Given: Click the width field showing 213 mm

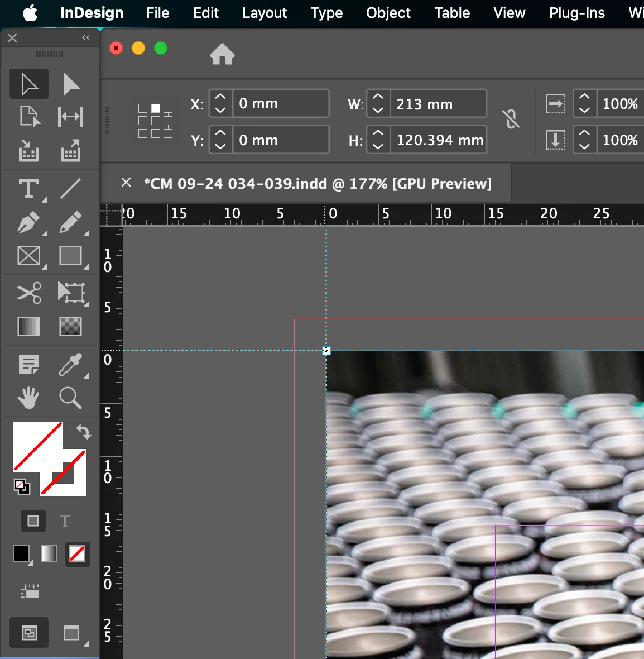Looking at the screenshot, I should click(x=438, y=103).
